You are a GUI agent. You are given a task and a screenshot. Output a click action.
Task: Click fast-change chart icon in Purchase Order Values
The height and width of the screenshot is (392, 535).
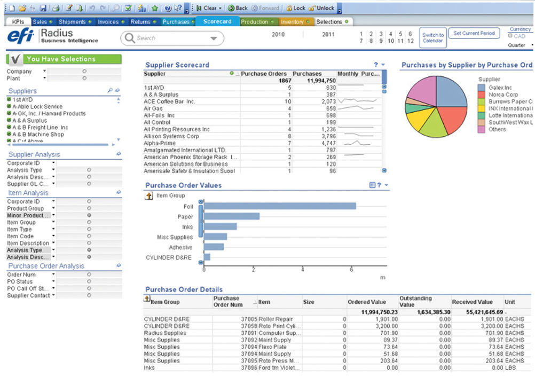point(372,185)
